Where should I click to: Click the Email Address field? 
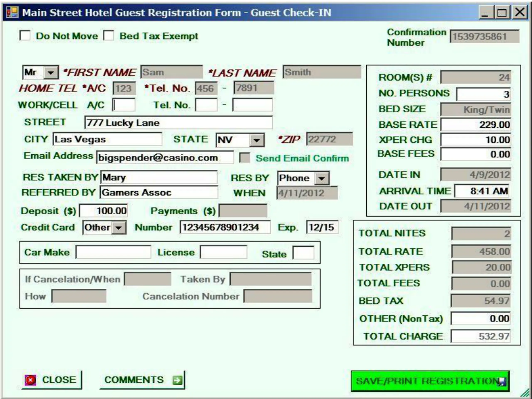click(165, 158)
